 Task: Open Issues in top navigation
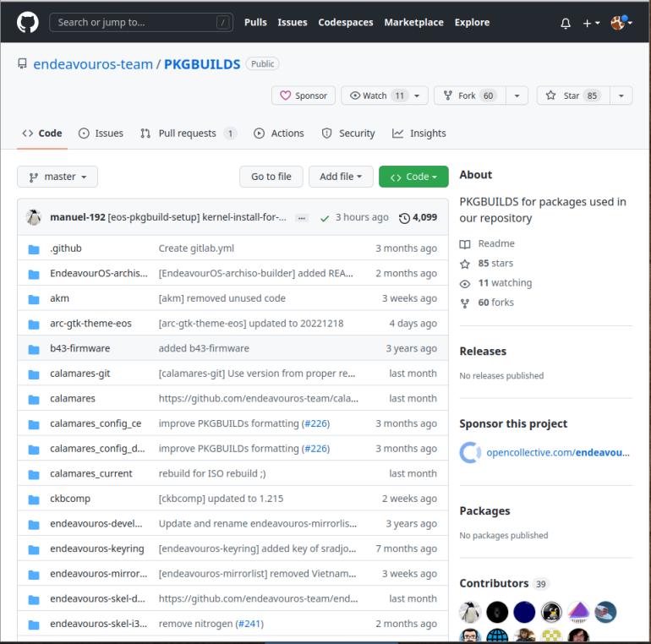293,23
